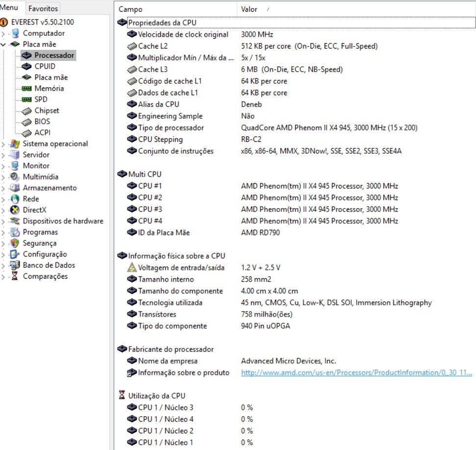Click the Computador tree icon

pos(15,33)
